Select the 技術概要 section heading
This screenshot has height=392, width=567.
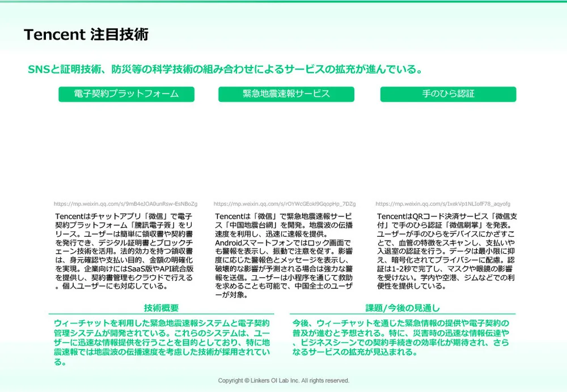pyautogui.click(x=161, y=308)
